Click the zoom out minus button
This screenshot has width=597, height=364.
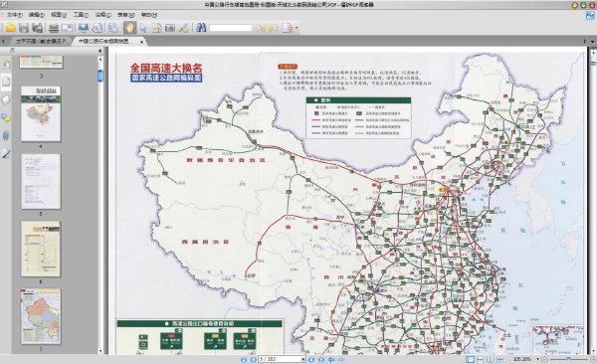coord(544,359)
